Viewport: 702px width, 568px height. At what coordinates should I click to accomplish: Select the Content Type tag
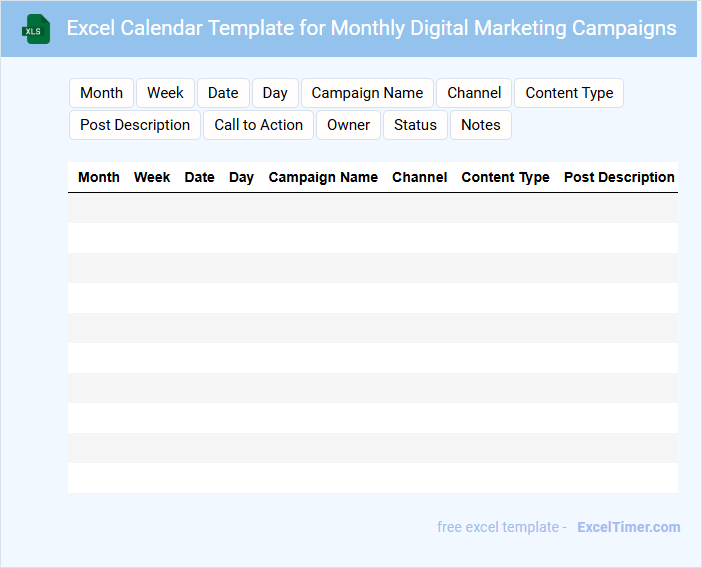(569, 93)
